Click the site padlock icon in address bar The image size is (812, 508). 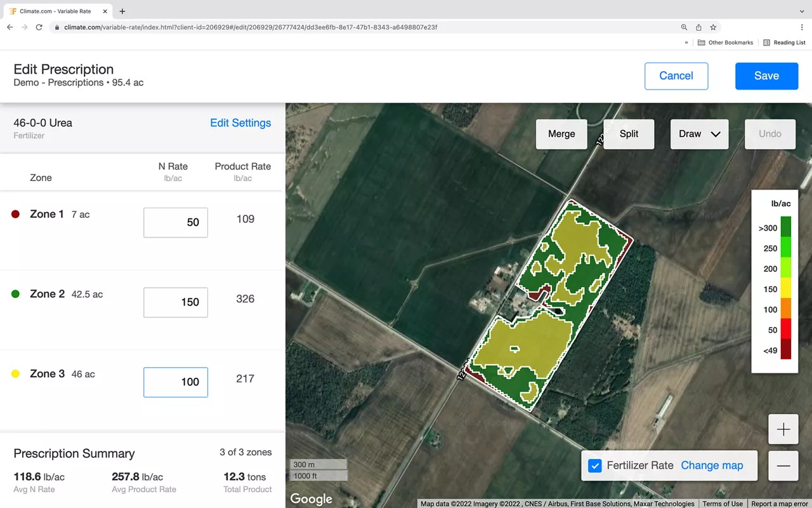point(57,27)
